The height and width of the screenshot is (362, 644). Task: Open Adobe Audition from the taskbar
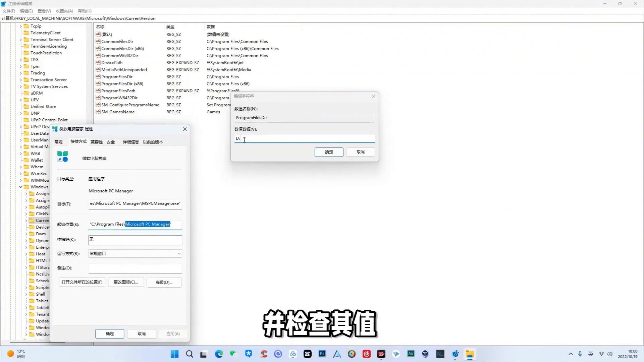point(411,354)
